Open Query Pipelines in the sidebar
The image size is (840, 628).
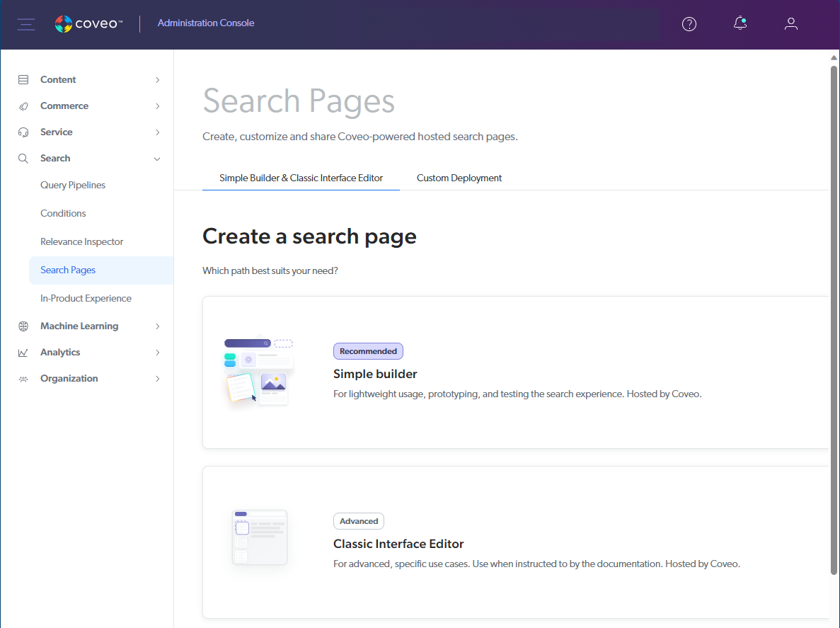click(73, 185)
